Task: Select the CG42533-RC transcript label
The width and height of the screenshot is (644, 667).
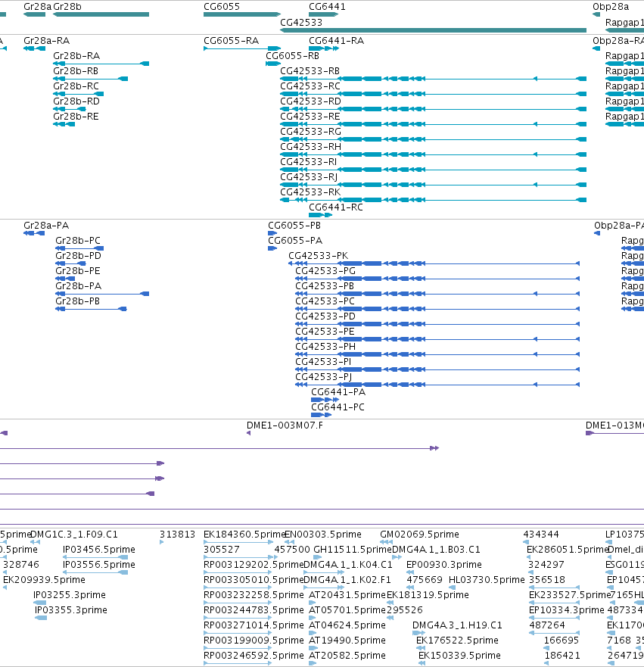Action: [310, 86]
